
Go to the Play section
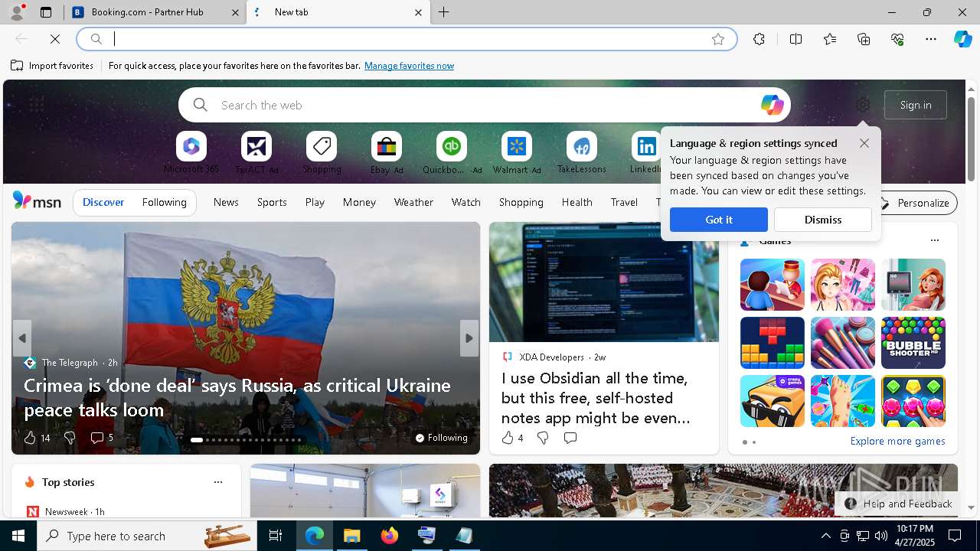(x=315, y=202)
